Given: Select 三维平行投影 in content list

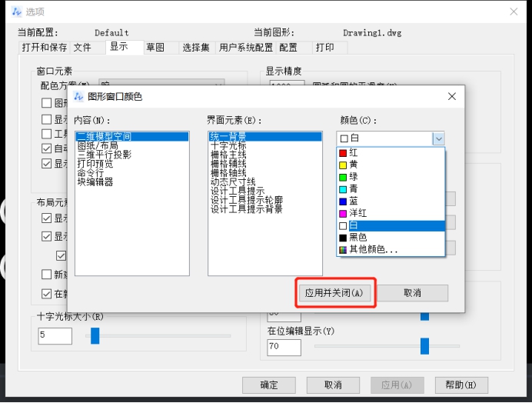Looking at the screenshot, I should point(131,155).
